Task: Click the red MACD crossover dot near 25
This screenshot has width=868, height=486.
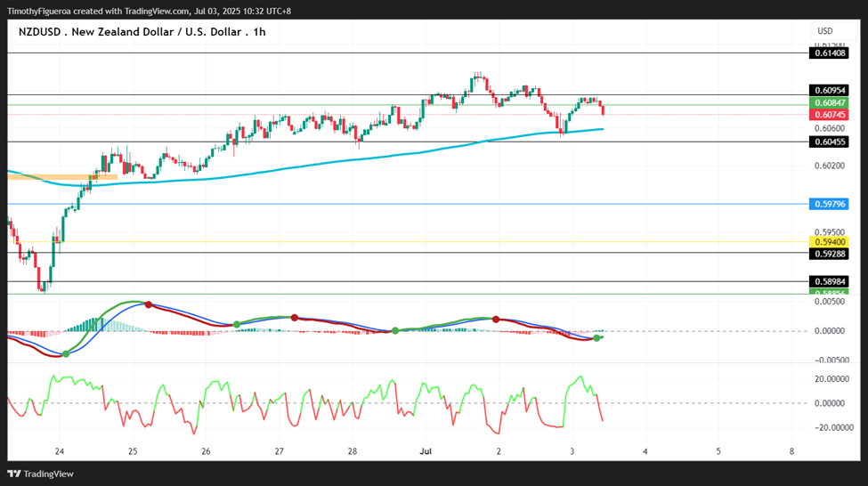Action: pyautogui.click(x=149, y=304)
